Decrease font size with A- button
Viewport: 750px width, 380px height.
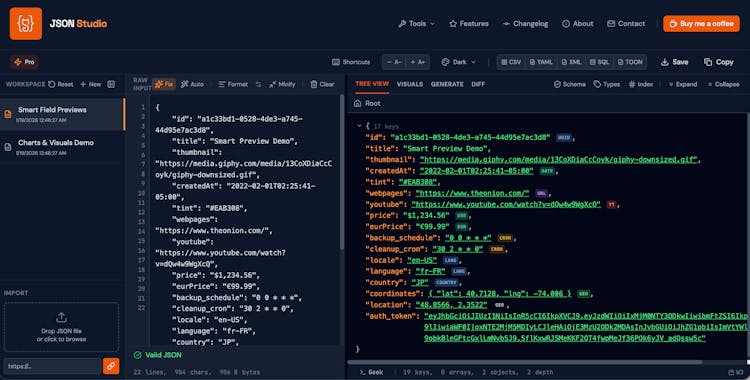click(x=394, y=62)
